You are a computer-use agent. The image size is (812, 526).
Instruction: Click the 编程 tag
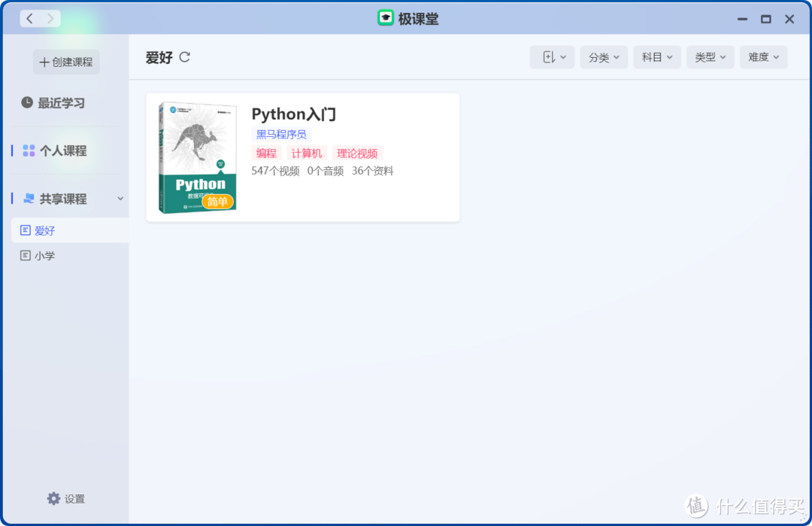pyautogui.click(x=266, y=154)
